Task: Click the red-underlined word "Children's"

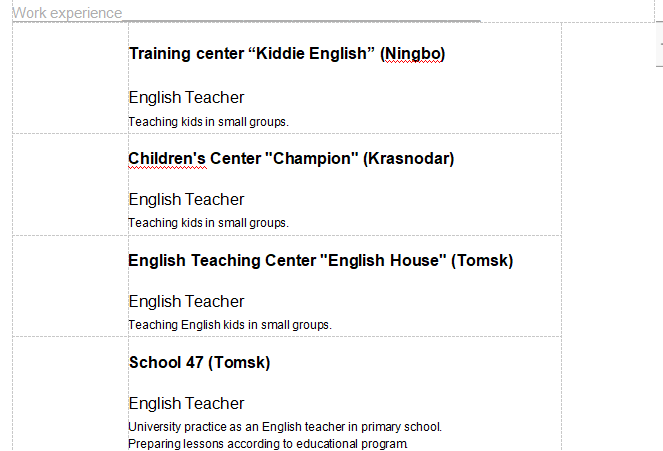Action: 167,159
